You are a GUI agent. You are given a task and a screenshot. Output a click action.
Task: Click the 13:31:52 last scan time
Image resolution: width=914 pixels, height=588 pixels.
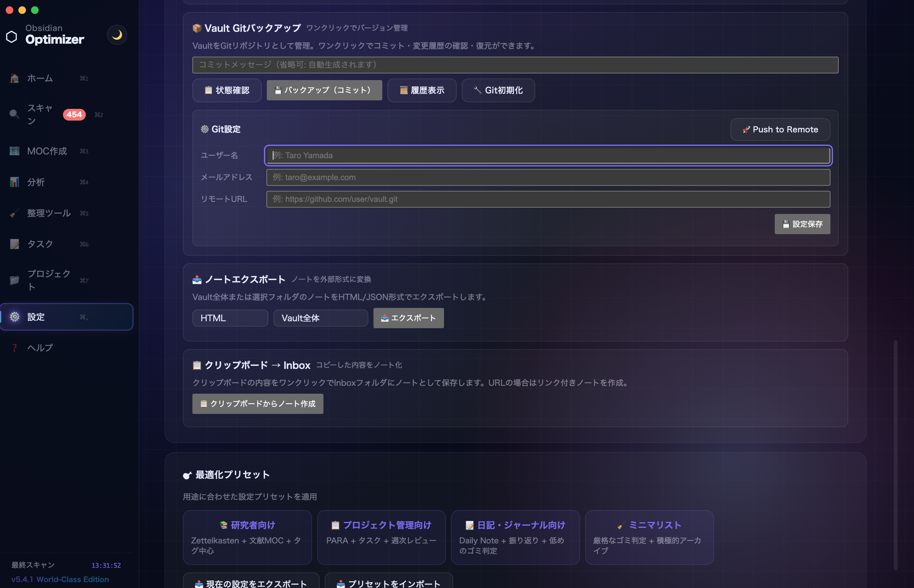[106, 566]
